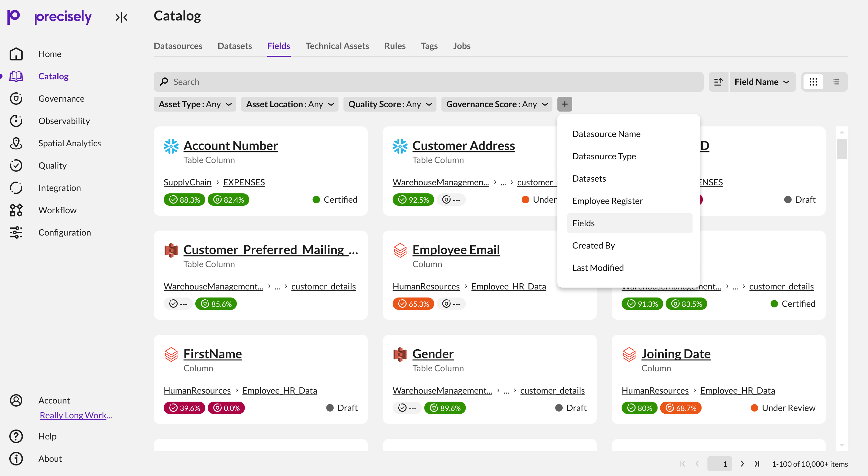
Task: Open the Employee Email field link
Action: point(456,250)
